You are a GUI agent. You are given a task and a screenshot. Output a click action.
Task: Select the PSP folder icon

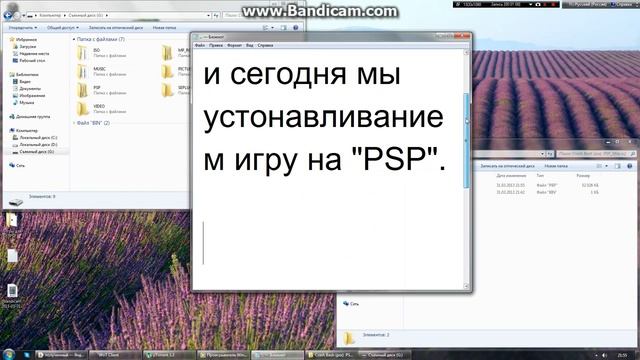click(83, 90)
